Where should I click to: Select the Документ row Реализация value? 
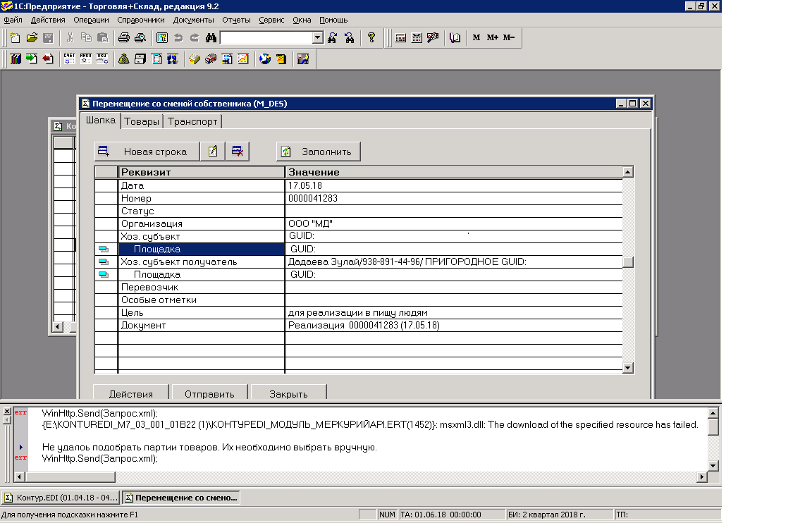tap(454, 325)
